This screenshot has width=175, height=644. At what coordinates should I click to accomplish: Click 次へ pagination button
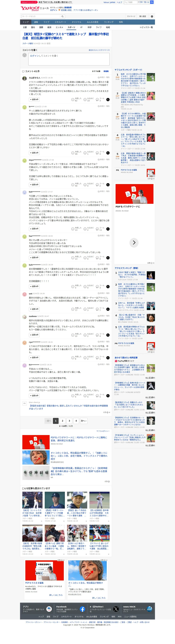[84, 421]
